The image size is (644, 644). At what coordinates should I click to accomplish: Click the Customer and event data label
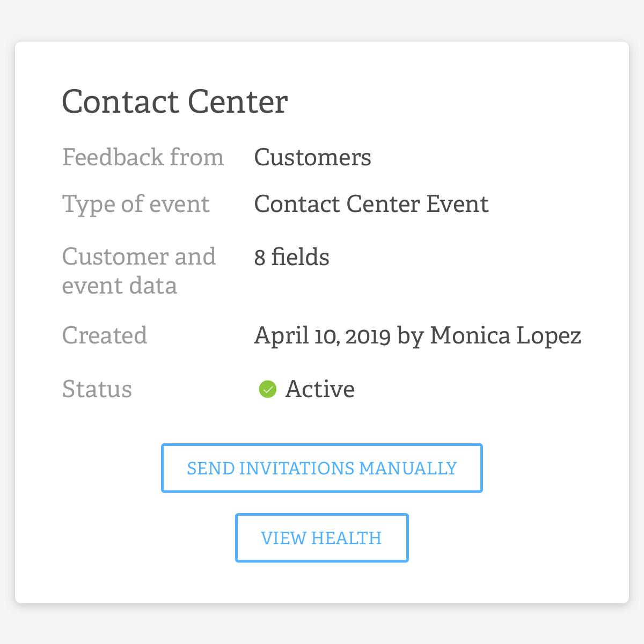[139, 271]
